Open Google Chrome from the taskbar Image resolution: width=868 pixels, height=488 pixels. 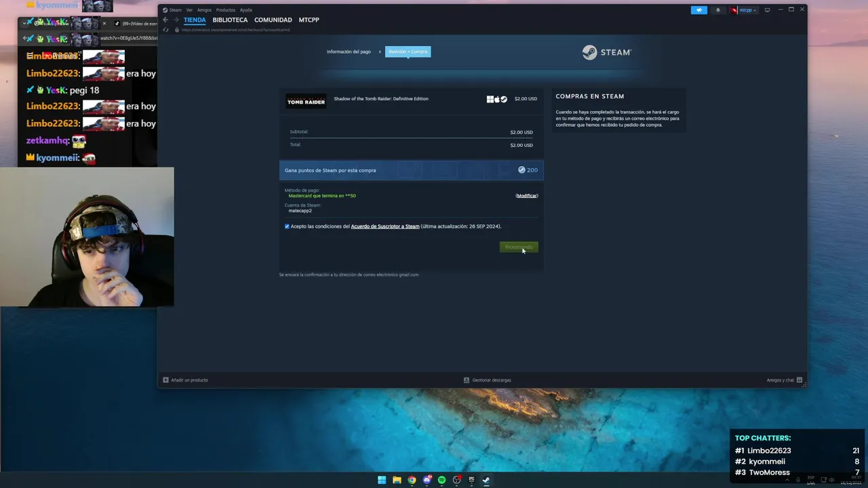click(x=412, y=480)
